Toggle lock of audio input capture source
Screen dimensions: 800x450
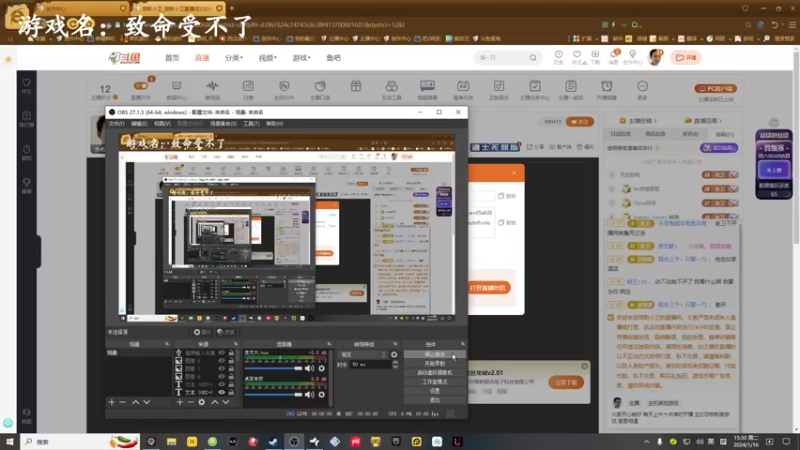point(231,353)
